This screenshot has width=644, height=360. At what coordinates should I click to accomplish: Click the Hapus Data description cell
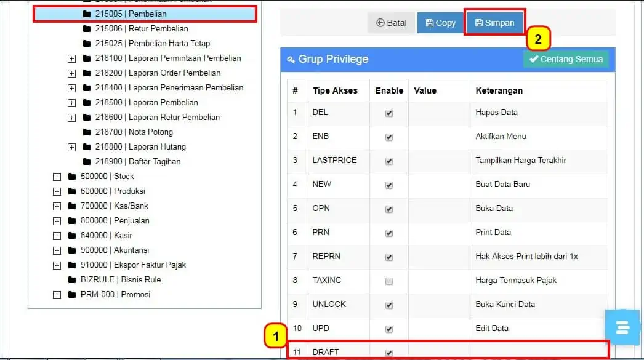click(x=539, y=113)
